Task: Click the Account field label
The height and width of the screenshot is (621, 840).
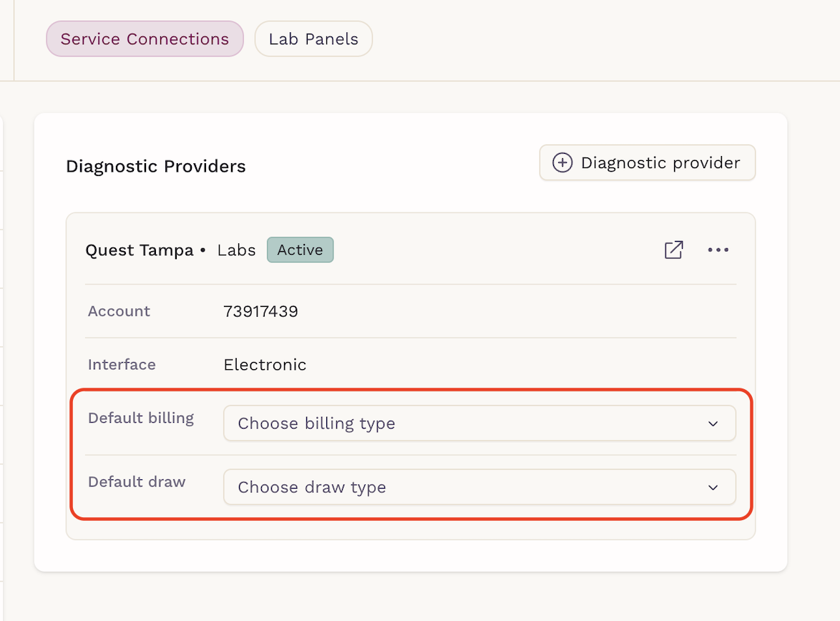Action: click(x=119, y=311)
